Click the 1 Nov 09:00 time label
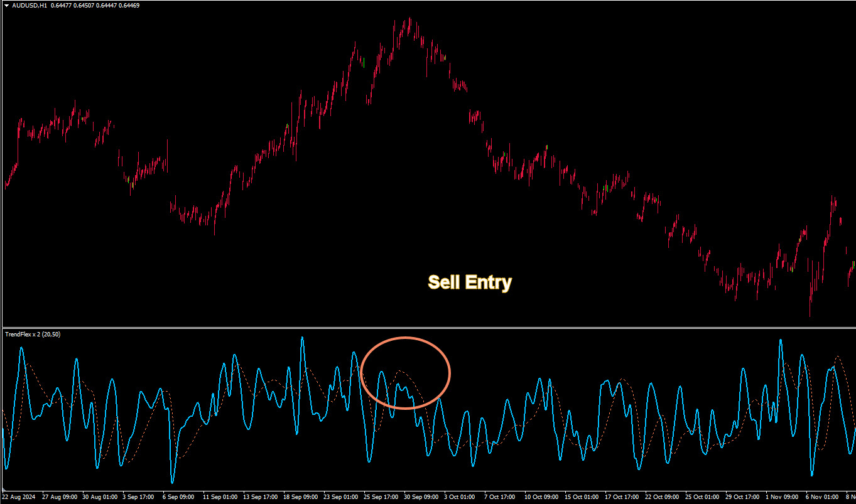Screen dimensions: 856x504 (x=781, y=497)
